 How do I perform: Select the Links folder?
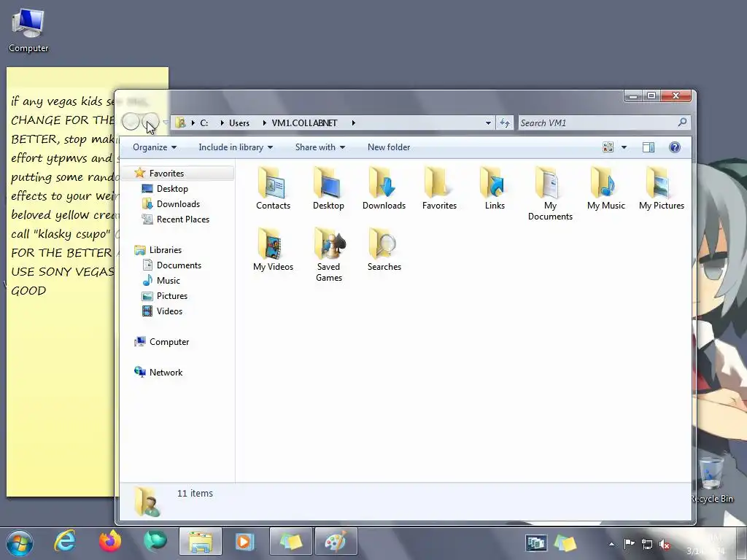point(495,189)
